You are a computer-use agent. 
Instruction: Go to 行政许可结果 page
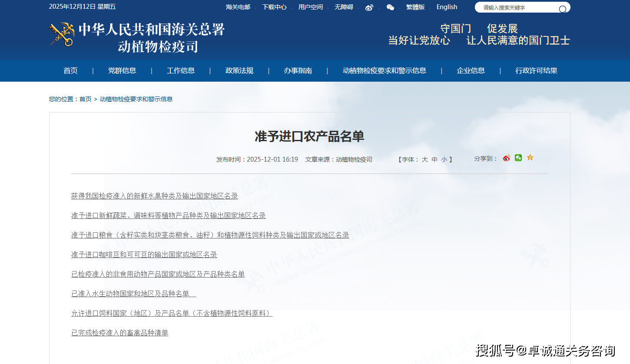(x=536, y=71)
